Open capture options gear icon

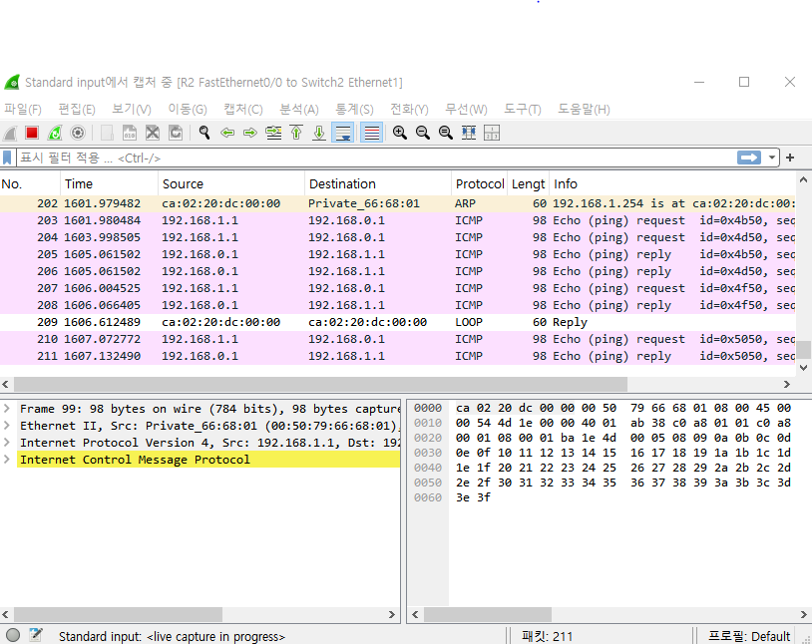tap(78, 133)
